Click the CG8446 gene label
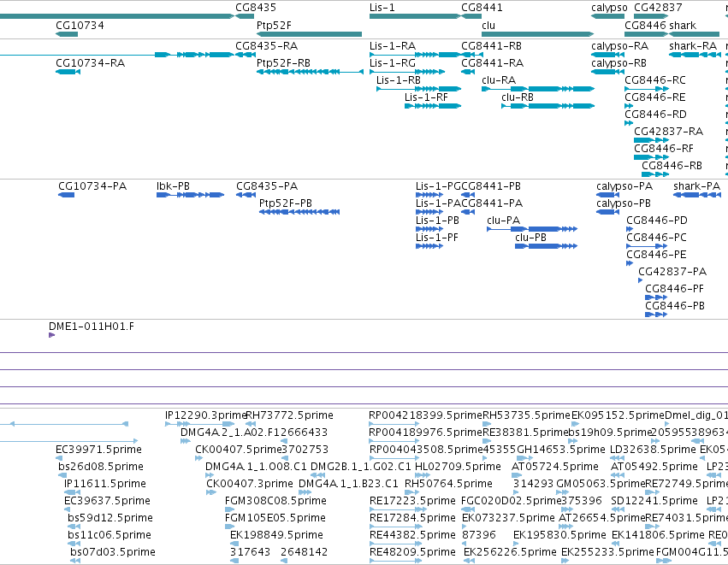 [x=645, y=25]
